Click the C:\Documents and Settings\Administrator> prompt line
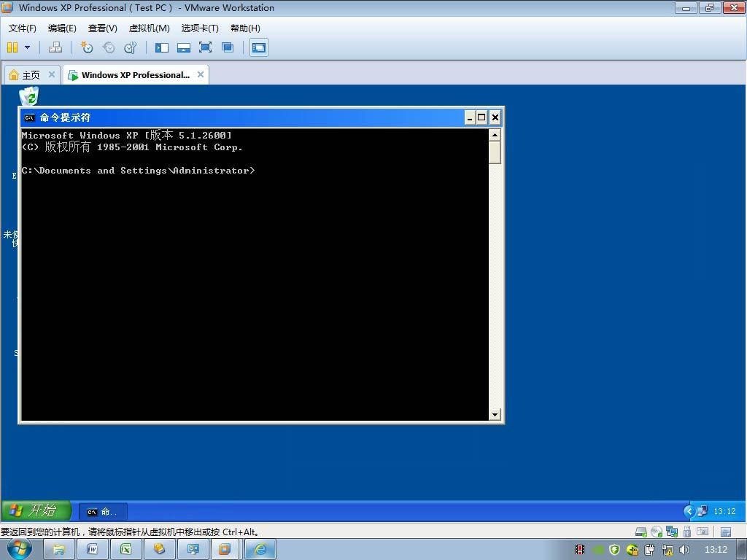Viewport: 747px width, 560px height. [x=138, y=171]
